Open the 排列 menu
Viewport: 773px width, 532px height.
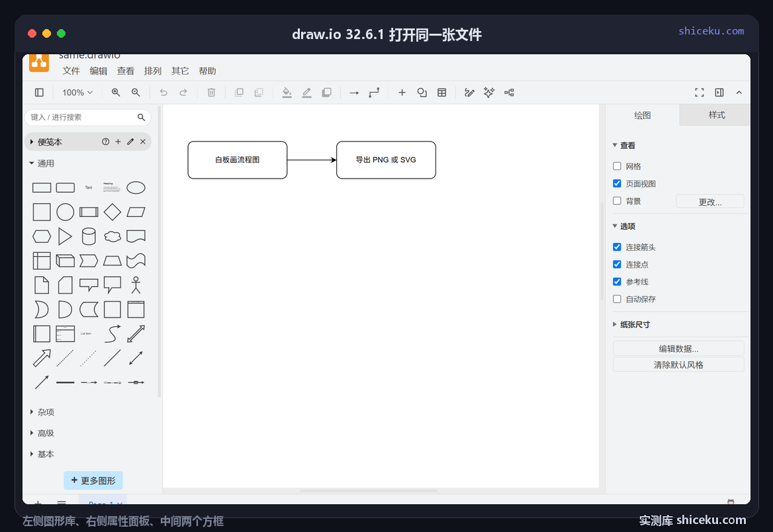pos(153,71)
